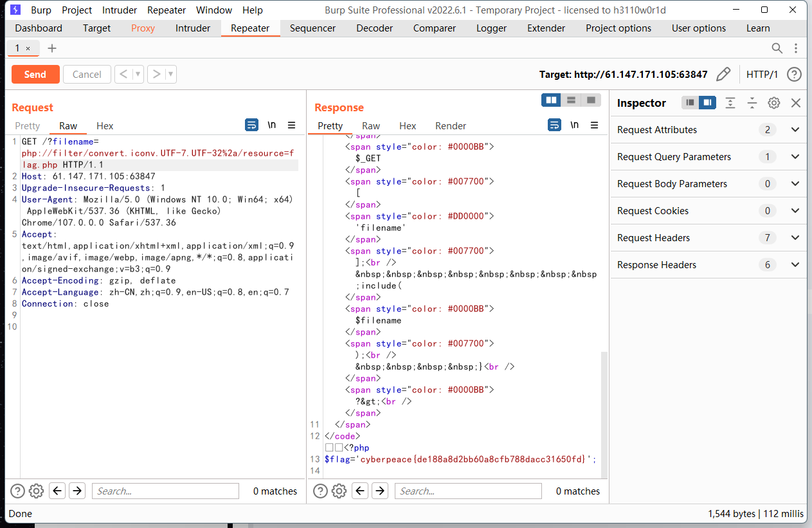Open the Learn tab

pos(758,28)
